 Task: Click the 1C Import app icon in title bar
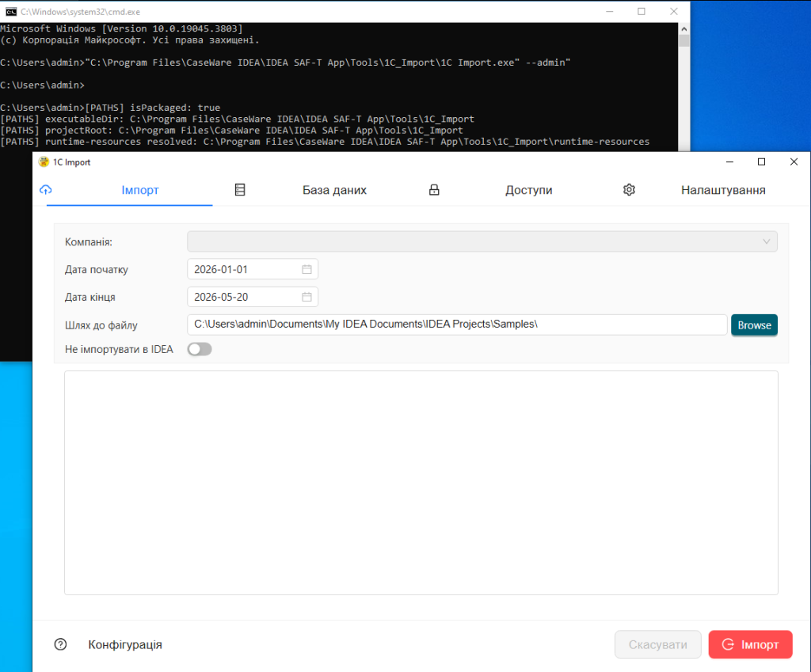[44, 161]
